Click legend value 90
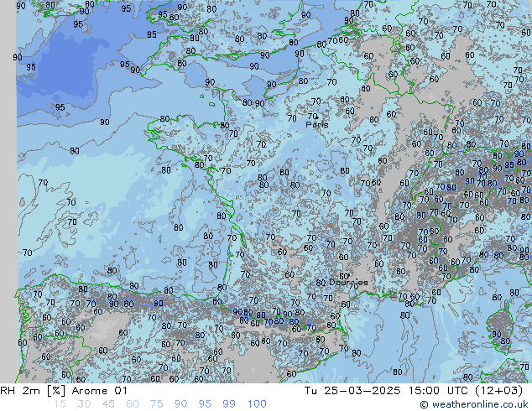 180,404
